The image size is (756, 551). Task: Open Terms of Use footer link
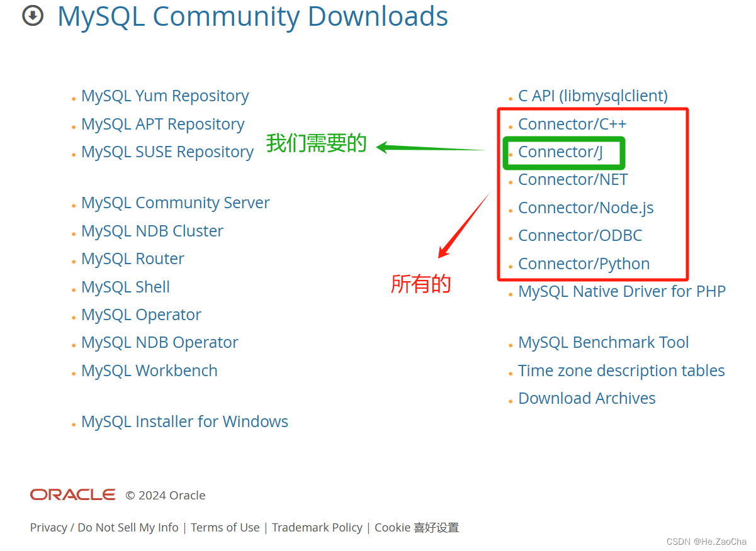pos(225,528)
